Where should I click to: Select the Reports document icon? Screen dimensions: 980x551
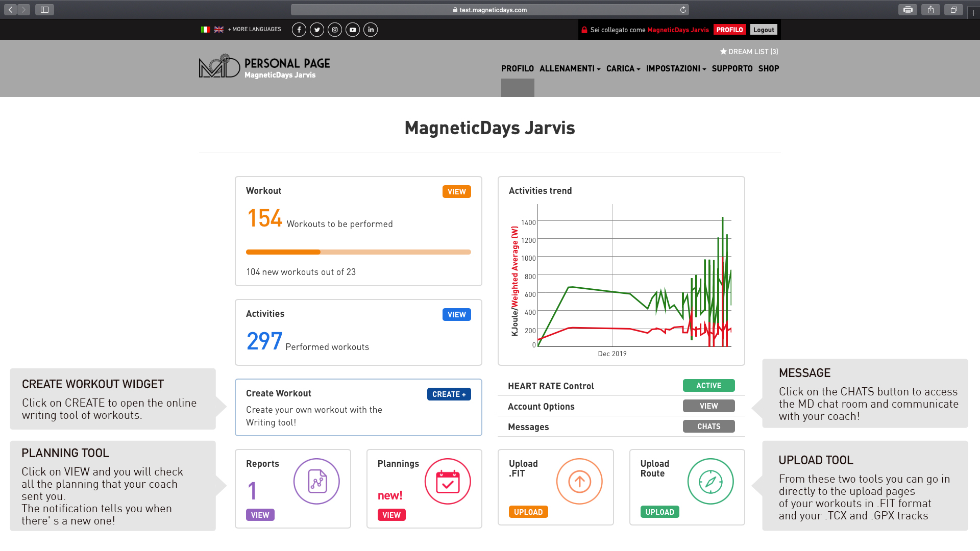[316, 481]
